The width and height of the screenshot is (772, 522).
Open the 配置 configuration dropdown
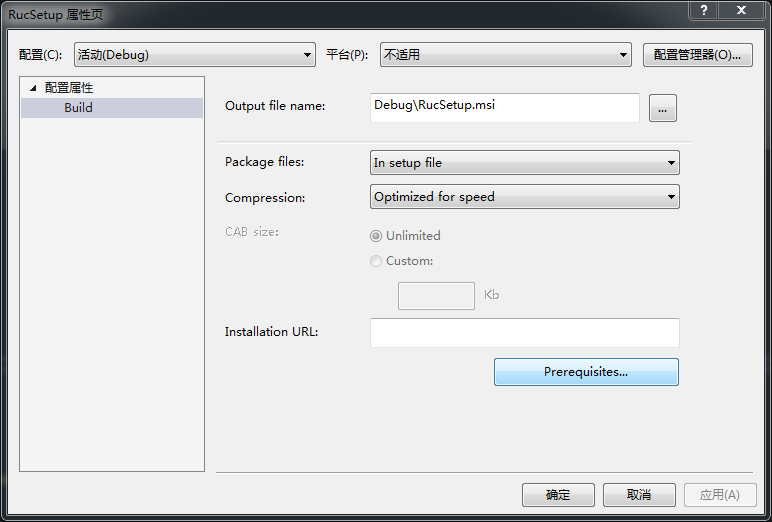point(196,55)
